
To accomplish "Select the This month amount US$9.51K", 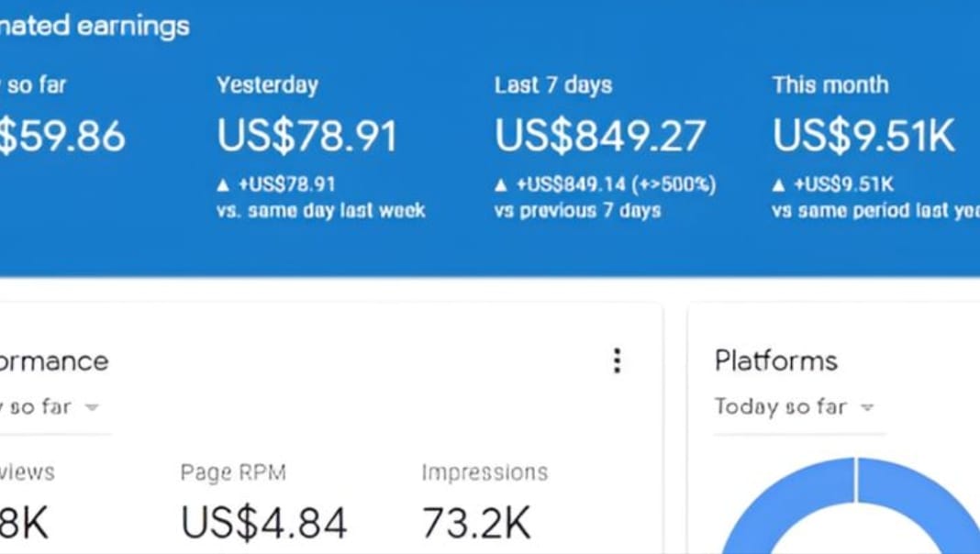I will click(863, 136).
